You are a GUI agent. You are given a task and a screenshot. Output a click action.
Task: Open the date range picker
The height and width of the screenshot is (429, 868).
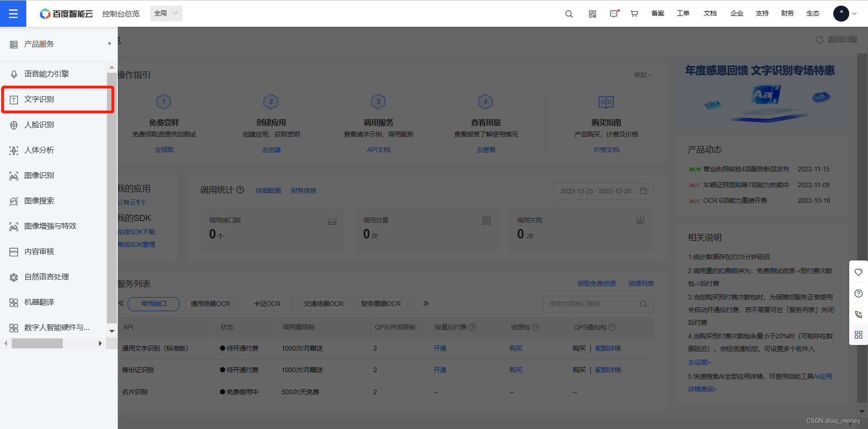pyautogui.click(x=603, y=191)
